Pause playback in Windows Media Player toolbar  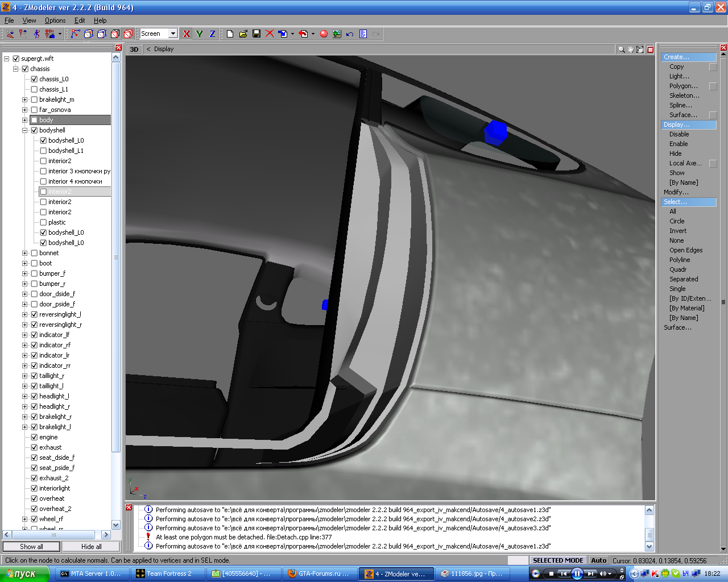click(x=577, y=573)
